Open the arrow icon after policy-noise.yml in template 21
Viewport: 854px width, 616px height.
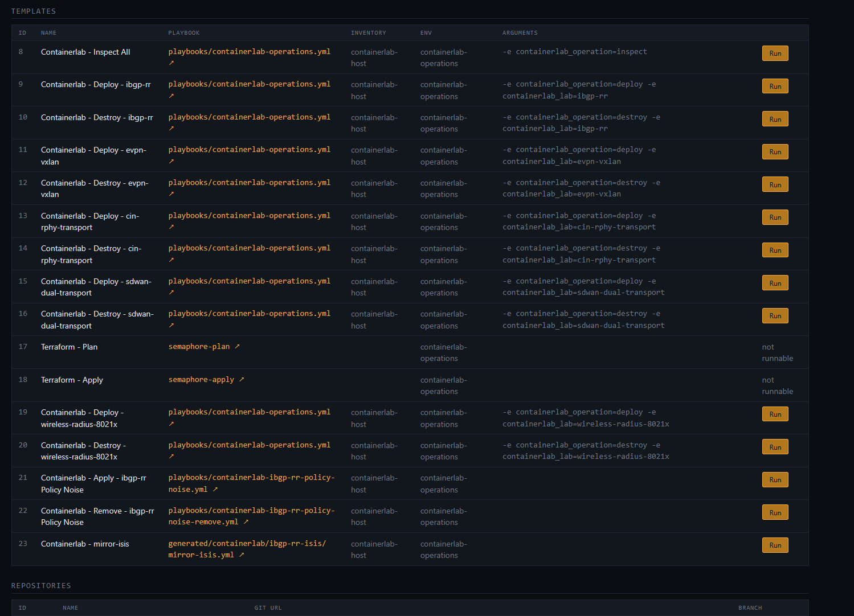(215, 489)
